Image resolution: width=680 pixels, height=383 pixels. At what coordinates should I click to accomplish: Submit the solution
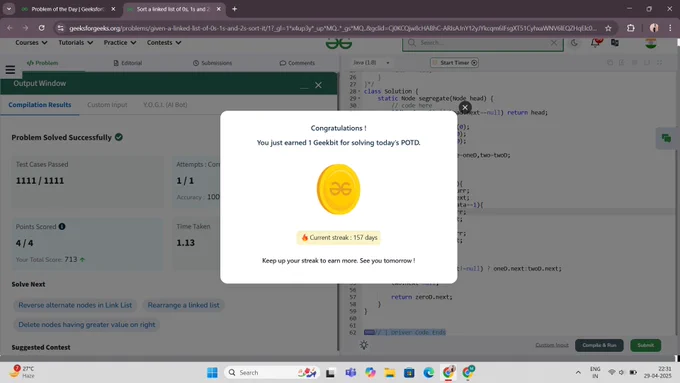click(645, 345)
